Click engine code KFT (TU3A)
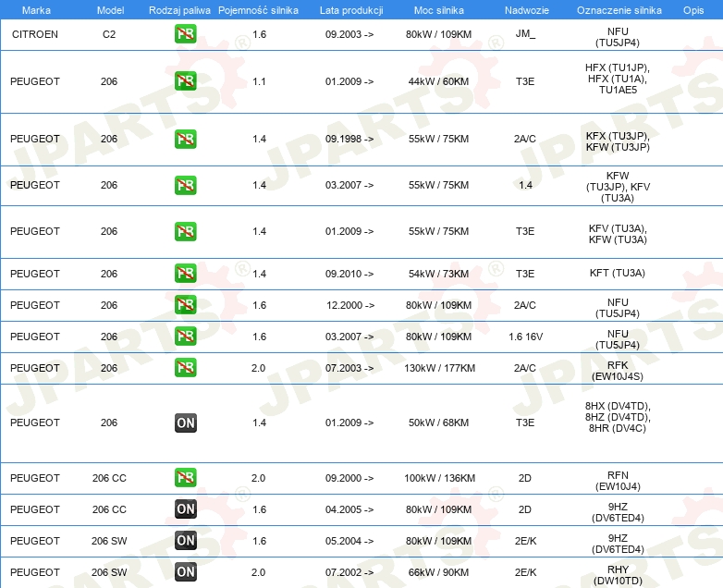This screenshot has width=723, height=588. 618,273
